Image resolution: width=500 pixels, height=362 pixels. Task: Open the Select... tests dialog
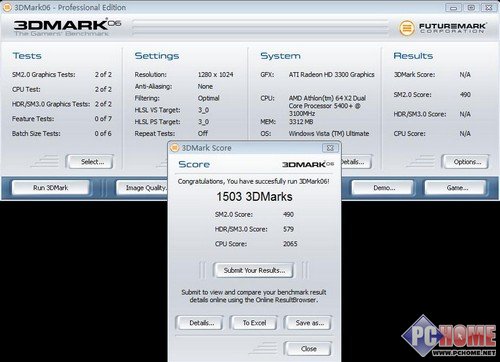(89, 162)
